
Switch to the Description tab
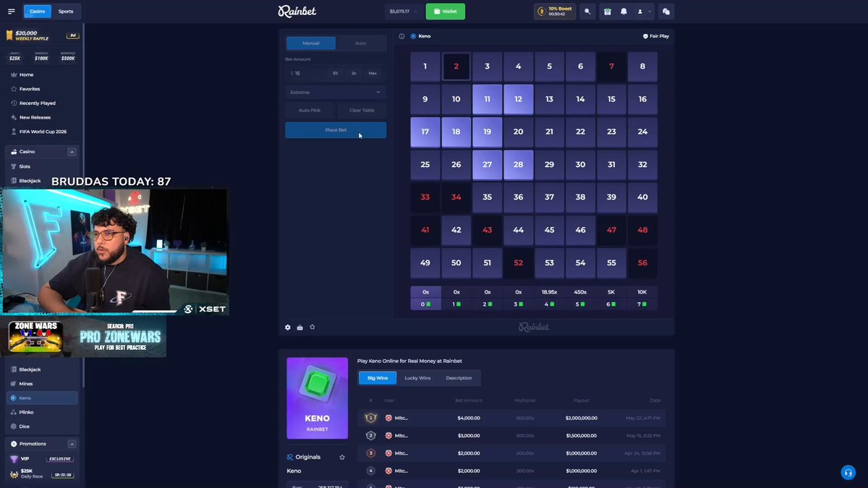coord(459,378)
